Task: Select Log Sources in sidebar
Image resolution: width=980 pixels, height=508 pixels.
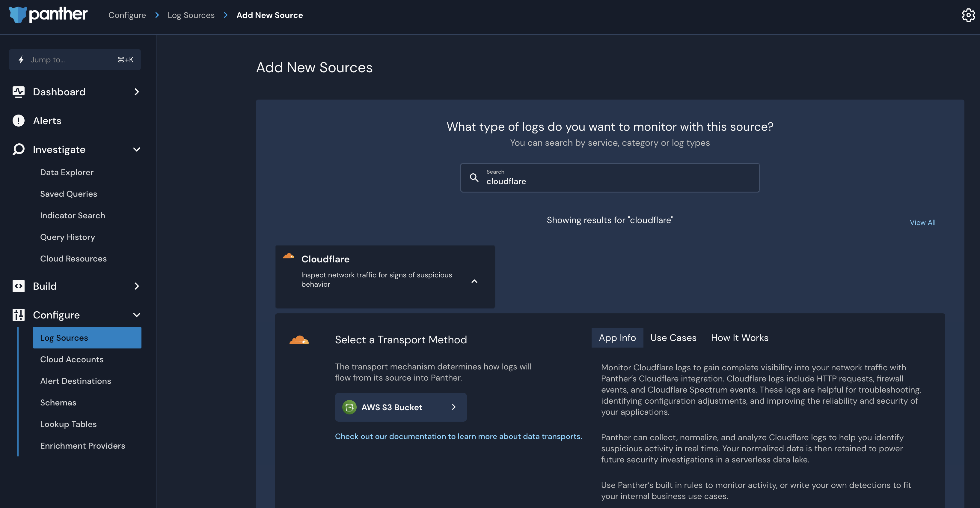Action: click(x=87, y=337)
